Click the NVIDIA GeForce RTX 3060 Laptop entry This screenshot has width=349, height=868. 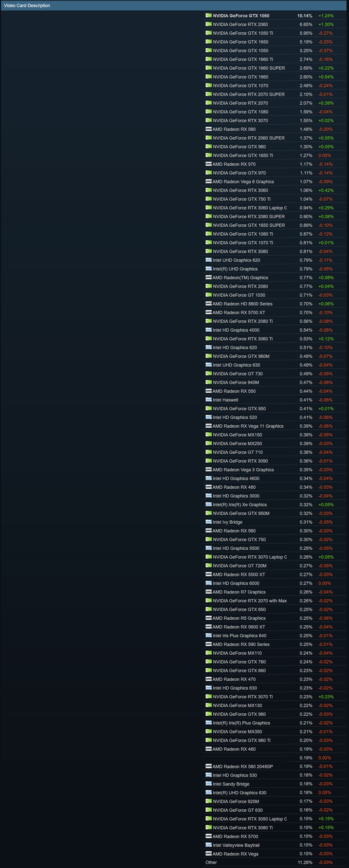250,208
